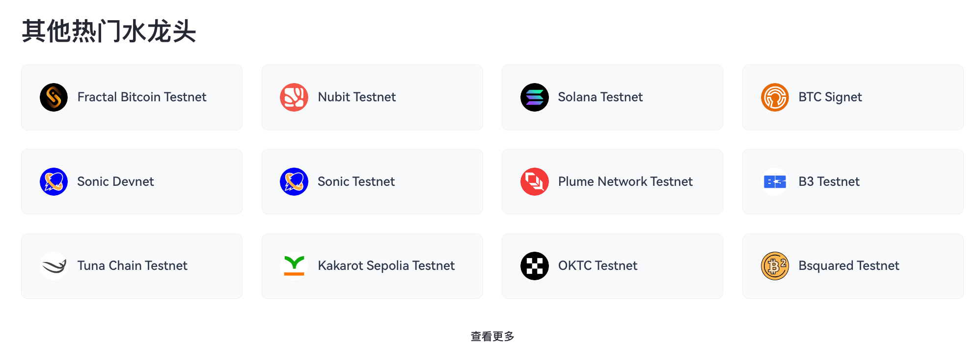Click the BTC Signet orange icon
Image resolution: width=980 pixels, height=352 pixels.
(774, 97)
